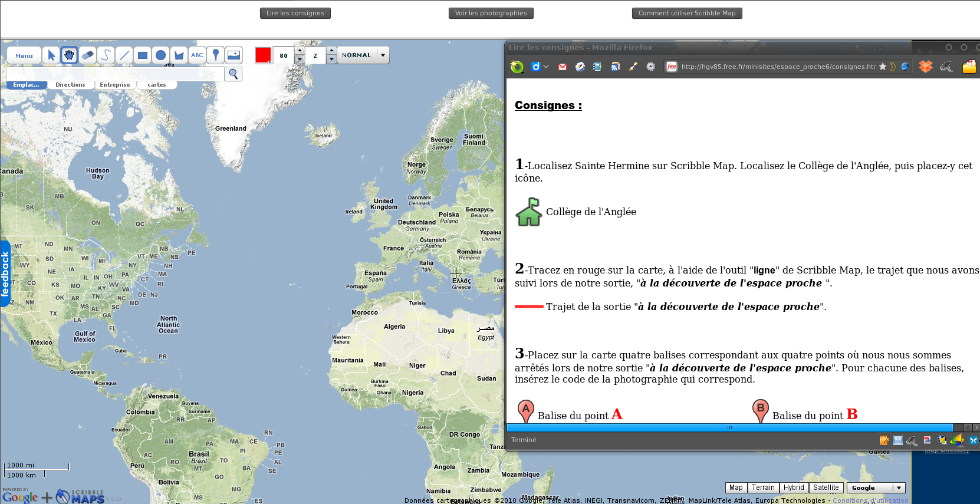Decrease the opacity value 80 stepper

click(300, 60)
